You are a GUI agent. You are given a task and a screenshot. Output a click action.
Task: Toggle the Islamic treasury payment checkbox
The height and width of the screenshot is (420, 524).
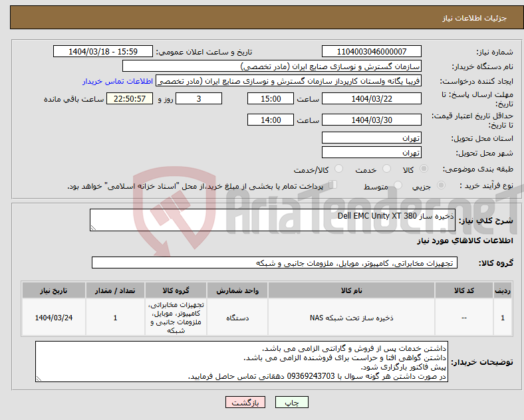click(333, 185)
